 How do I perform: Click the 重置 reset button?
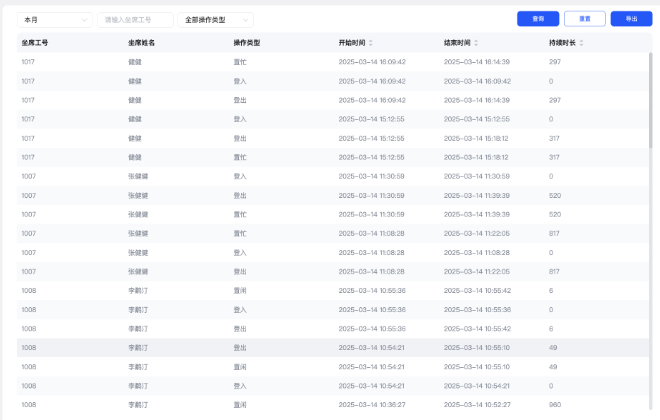[x=584, y=19]
